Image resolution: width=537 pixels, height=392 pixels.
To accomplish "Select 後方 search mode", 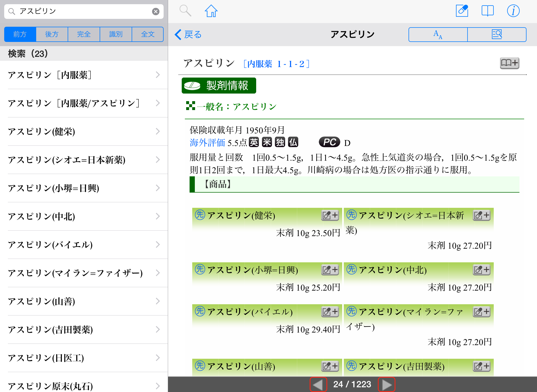I will [x=52, y=34].
